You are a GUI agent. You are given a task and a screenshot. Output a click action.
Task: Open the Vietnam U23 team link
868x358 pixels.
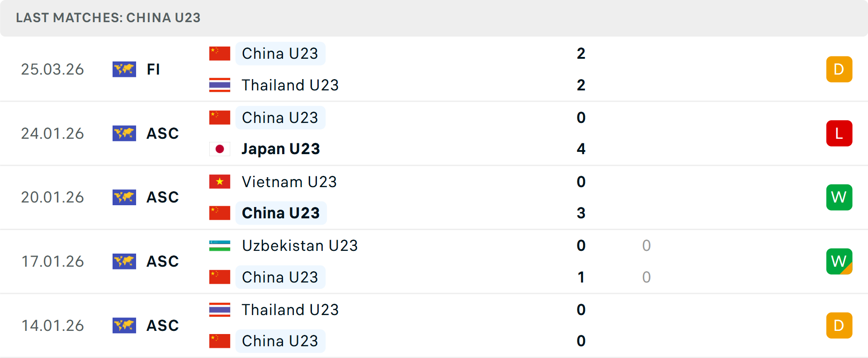tap(289, 182)
